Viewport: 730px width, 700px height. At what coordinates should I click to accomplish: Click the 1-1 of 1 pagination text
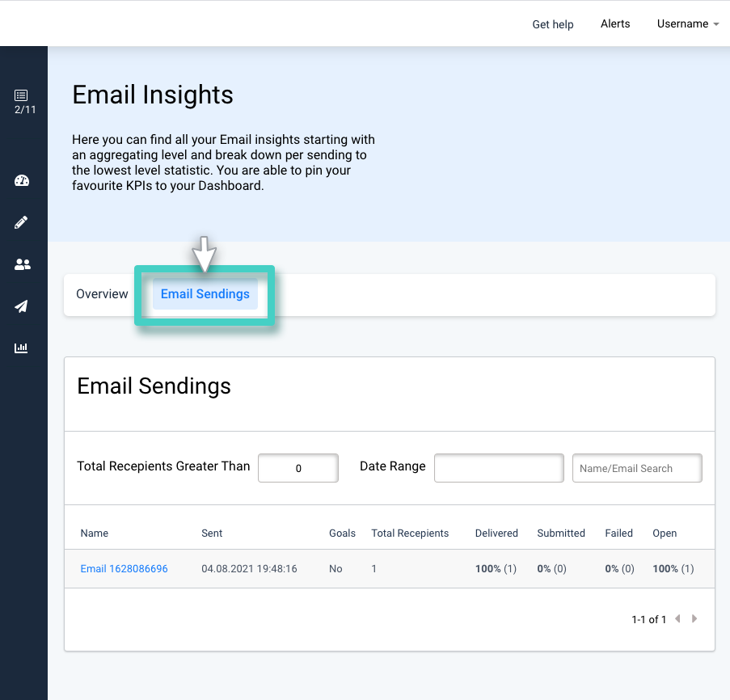(x=648, y=619)
